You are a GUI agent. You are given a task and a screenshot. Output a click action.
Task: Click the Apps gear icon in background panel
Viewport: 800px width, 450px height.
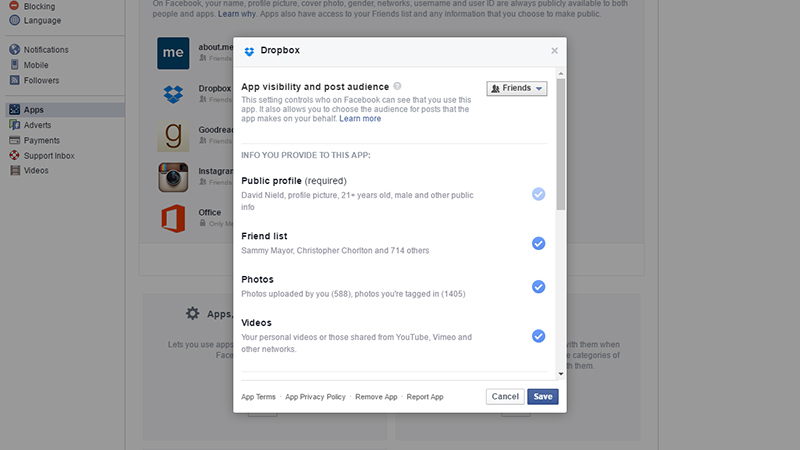[x=192, y=313]
